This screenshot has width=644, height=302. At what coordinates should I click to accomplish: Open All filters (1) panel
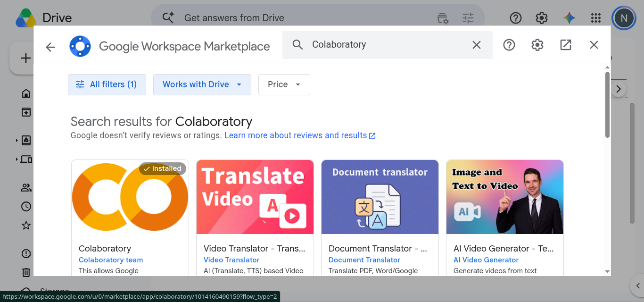(107, 84)
